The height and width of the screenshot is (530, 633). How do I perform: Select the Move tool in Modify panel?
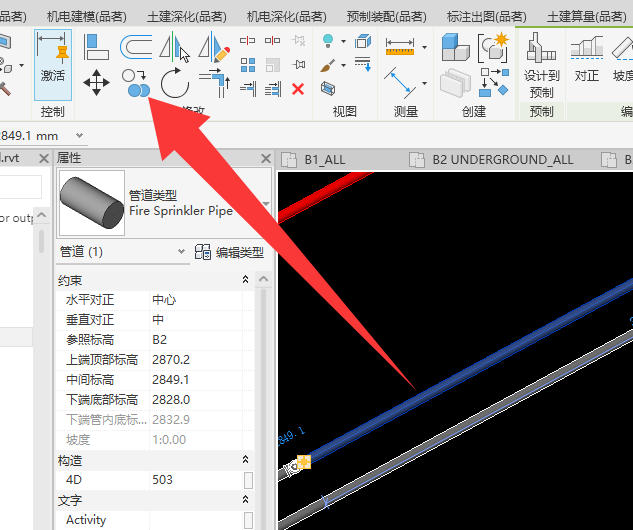pos(96,83)
